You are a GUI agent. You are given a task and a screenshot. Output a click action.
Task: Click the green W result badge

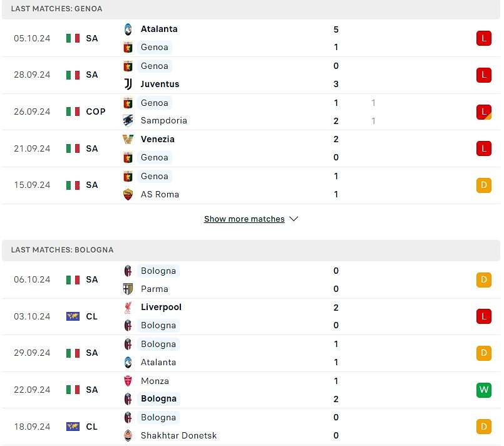pyautogui.click(x=483, y=390)
